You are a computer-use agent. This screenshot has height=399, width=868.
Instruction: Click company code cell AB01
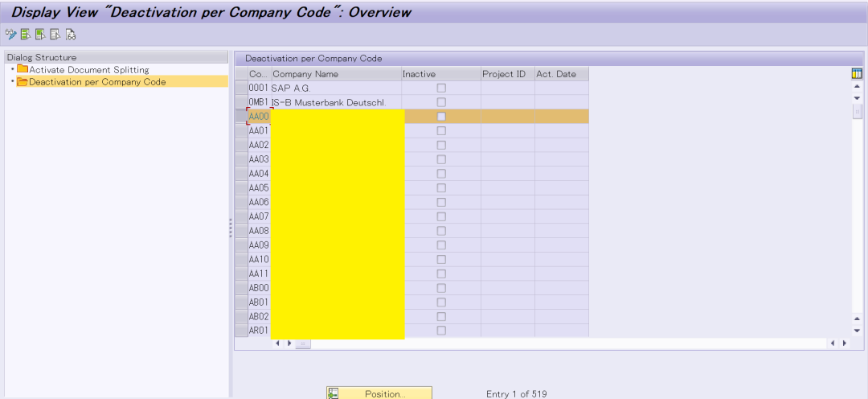pyautogui.click(x=259, y=302)
